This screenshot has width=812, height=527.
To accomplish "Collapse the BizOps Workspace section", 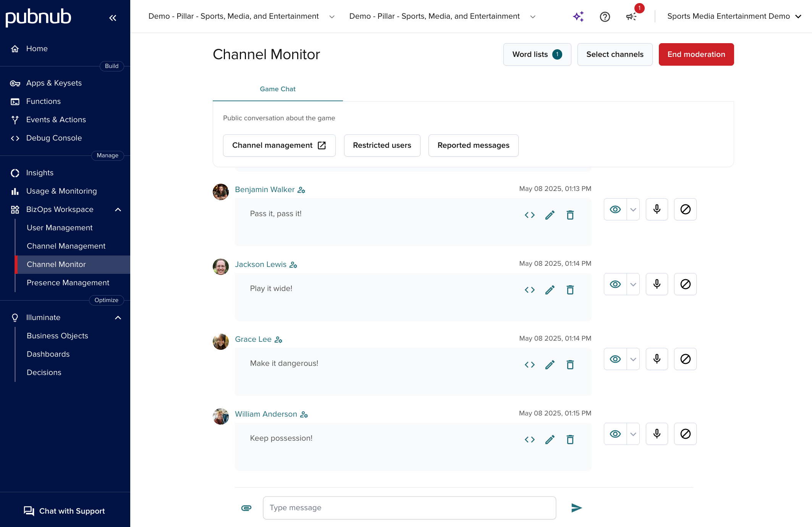I will pos(118,209).
